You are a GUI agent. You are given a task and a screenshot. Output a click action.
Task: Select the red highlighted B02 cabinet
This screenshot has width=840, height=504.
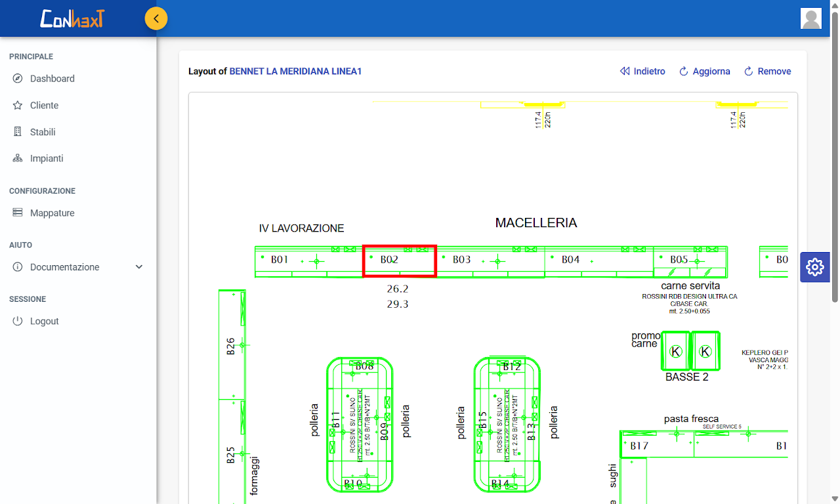pos(400,261)
